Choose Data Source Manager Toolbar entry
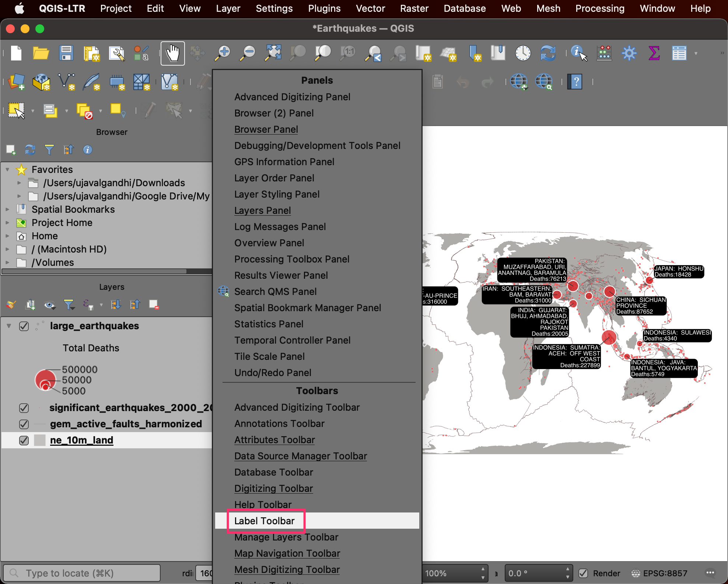 click(x=301, y=456)
